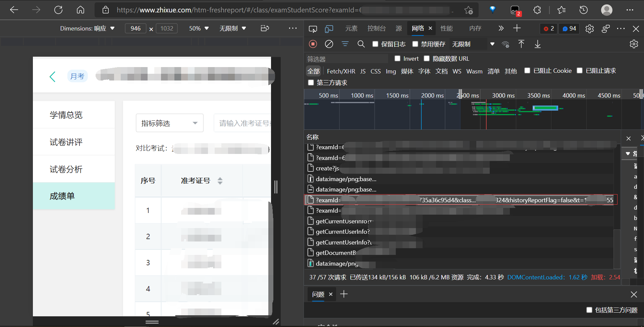
Task: Stop recording the network log
Action: pos(313,44)
